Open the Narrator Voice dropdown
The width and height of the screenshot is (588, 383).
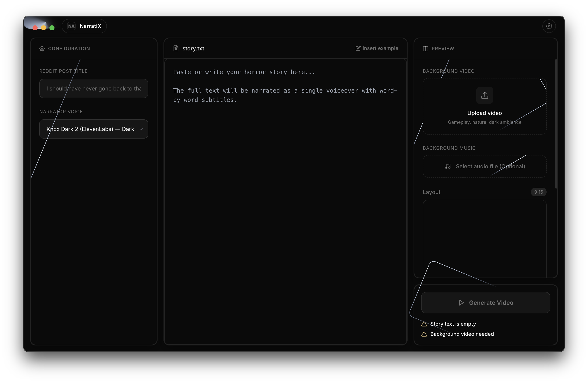93,129
